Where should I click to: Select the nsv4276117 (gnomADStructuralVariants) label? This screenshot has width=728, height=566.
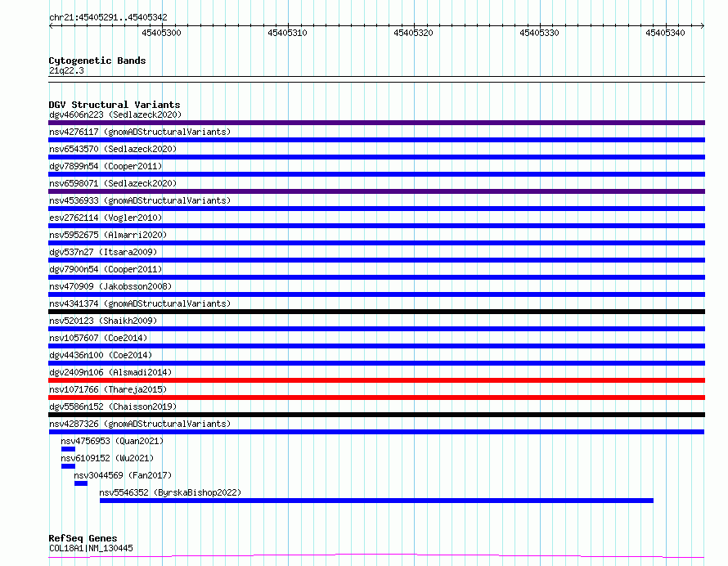coord(140,132)
